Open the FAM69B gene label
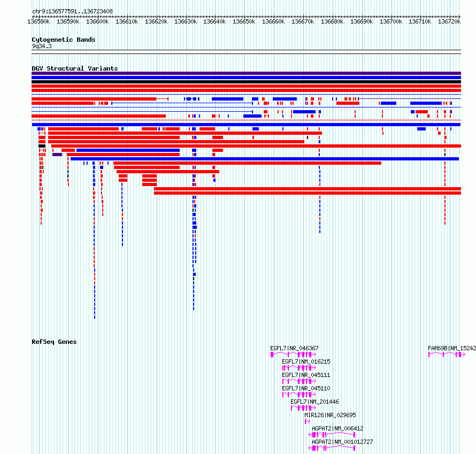This screenshot has width=476, height=454. (x=452, y=348)
